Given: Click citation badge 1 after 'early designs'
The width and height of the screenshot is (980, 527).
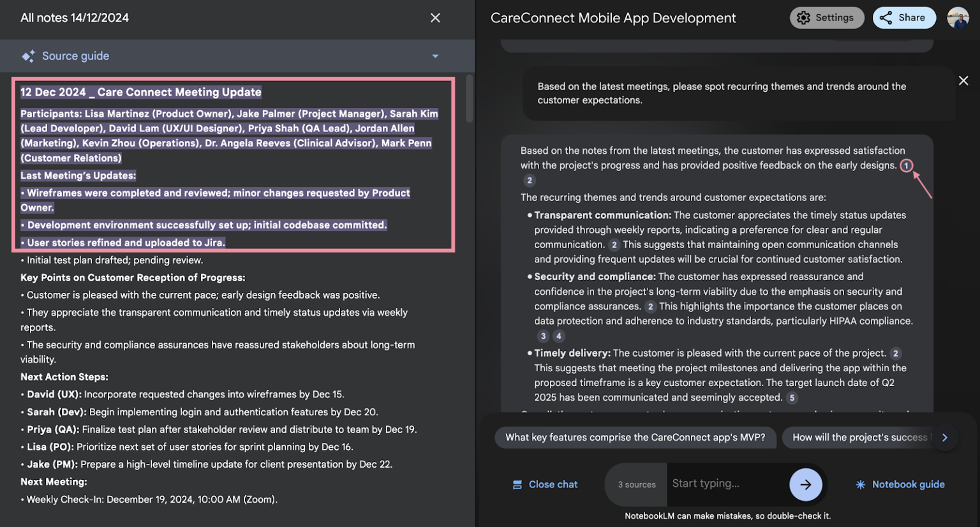Looking at the screenshot, I should coord(907,165).
